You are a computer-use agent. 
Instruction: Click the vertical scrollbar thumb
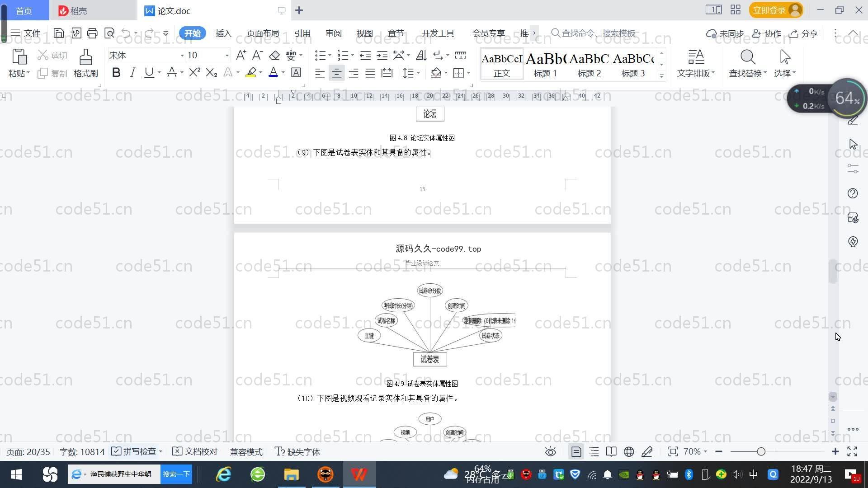point(833,271)
